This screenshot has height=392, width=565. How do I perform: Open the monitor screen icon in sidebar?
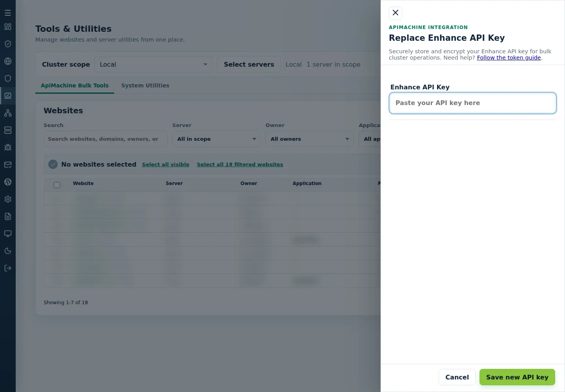[x=8, y=234]
